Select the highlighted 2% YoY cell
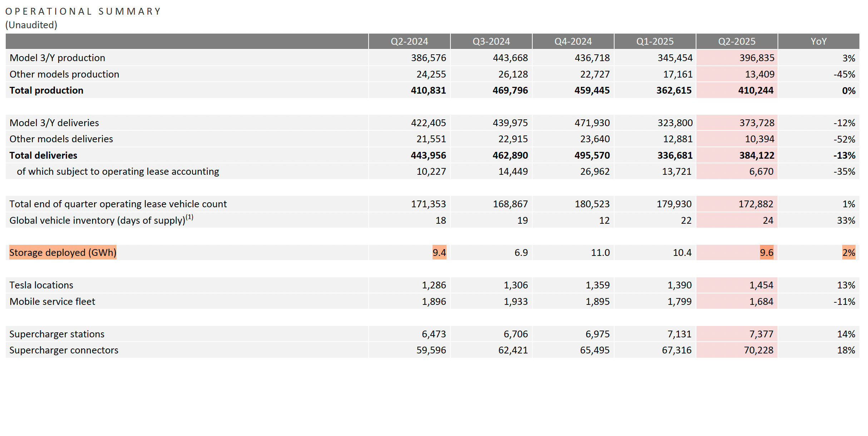 point(848,253)
